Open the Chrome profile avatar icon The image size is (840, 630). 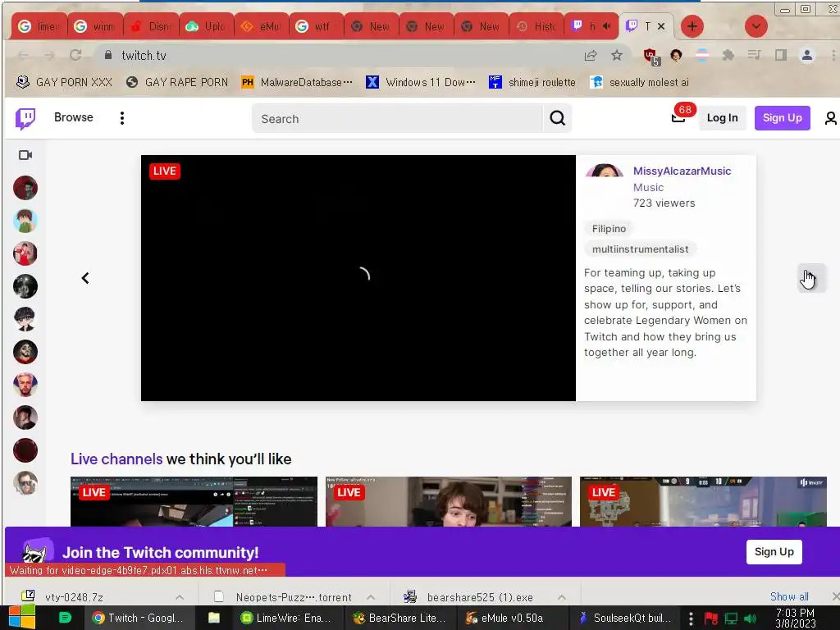click(x=807, y=55)
